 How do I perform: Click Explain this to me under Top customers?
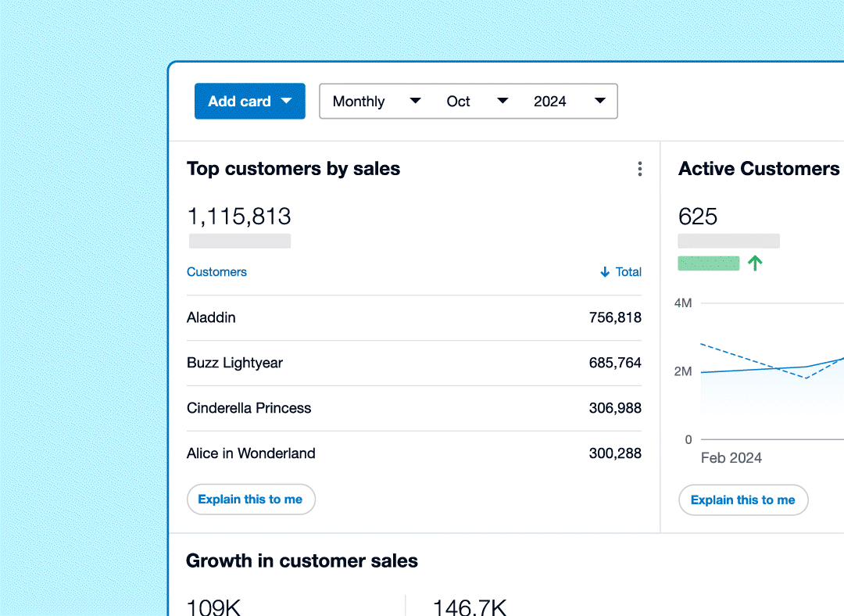(250, 500)
